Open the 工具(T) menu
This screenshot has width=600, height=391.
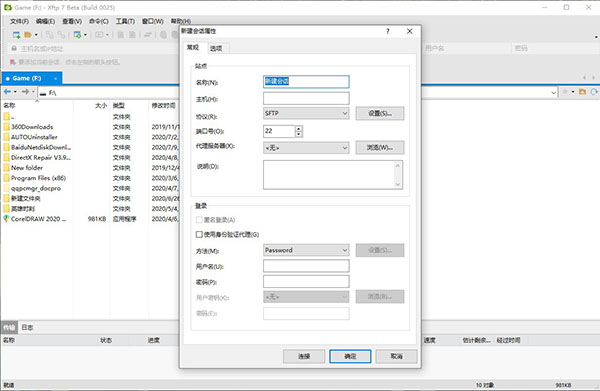(x=125, y=21)
